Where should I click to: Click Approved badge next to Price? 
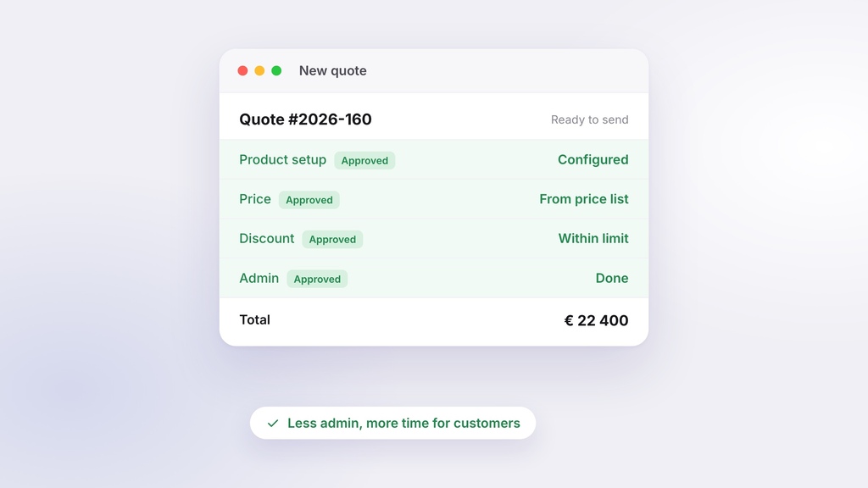[x=309, y=200]
